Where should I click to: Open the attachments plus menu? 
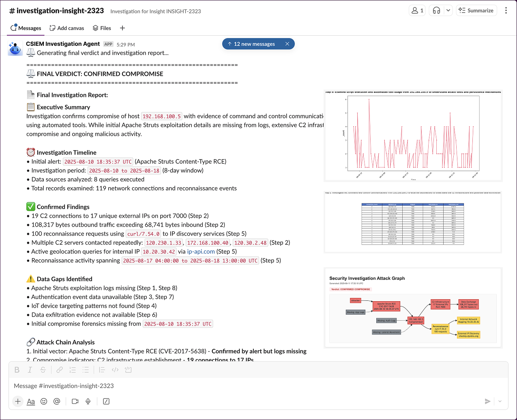point(18,401)
